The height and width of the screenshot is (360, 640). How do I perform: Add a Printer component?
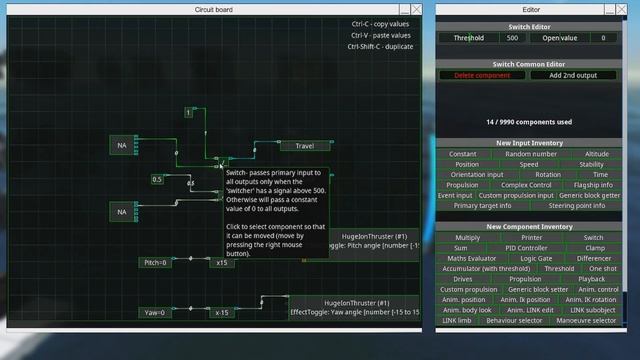[x=531, y=238]
